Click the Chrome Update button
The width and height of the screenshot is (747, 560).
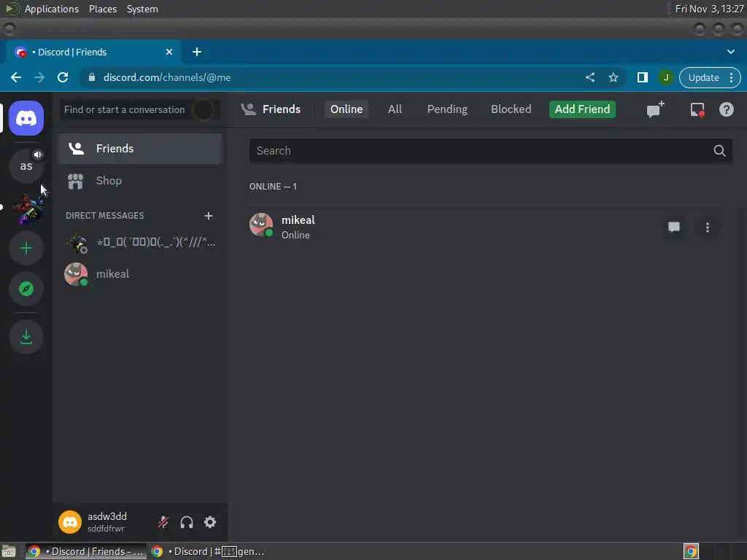[703, 77]
